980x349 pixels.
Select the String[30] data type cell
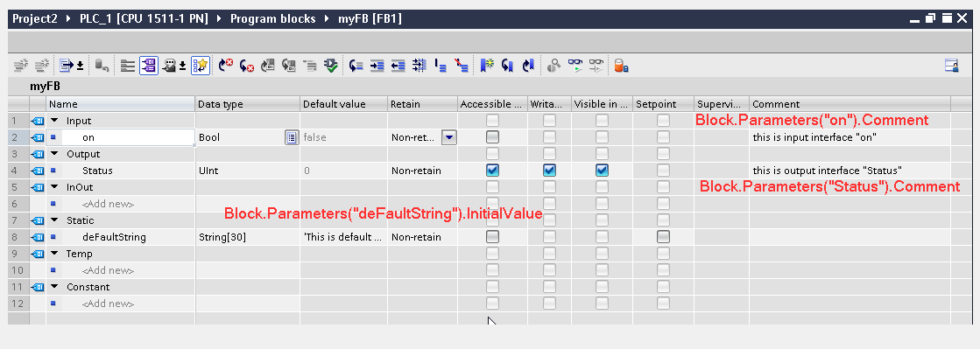coord(248,237)
